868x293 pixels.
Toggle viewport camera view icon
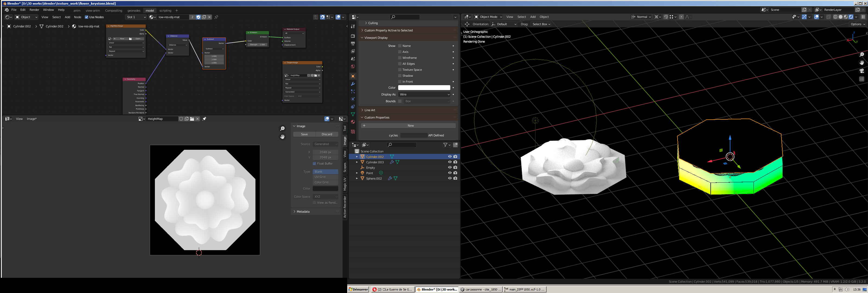[861, 71]
